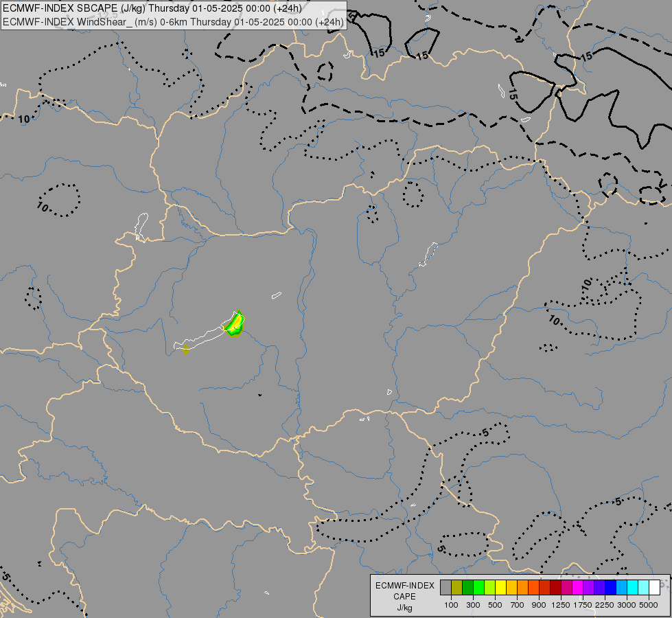Screen dimensions: 672x618
Task: Click the bright green swatch after 300
Action: 479,588
